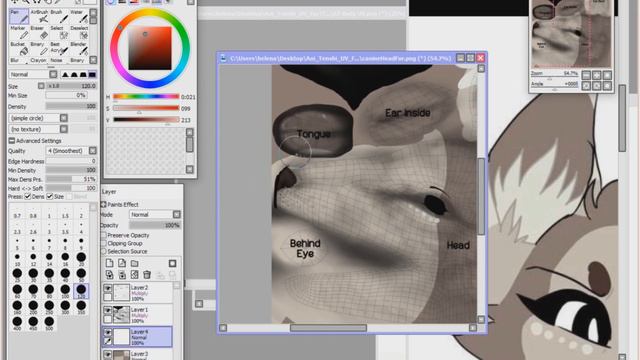Create a new normal layer
The height and width of the screenshot is (360, 640).
[109, 263]
